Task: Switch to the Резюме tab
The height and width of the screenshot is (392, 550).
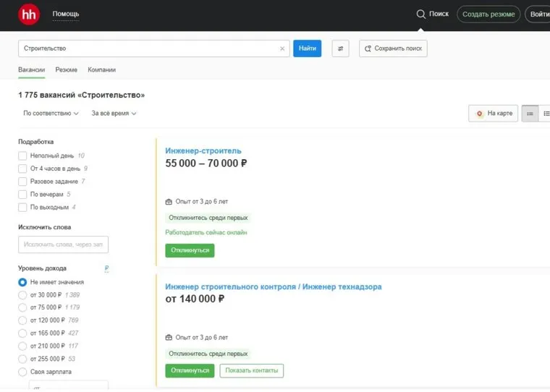Action: [67, 70]
